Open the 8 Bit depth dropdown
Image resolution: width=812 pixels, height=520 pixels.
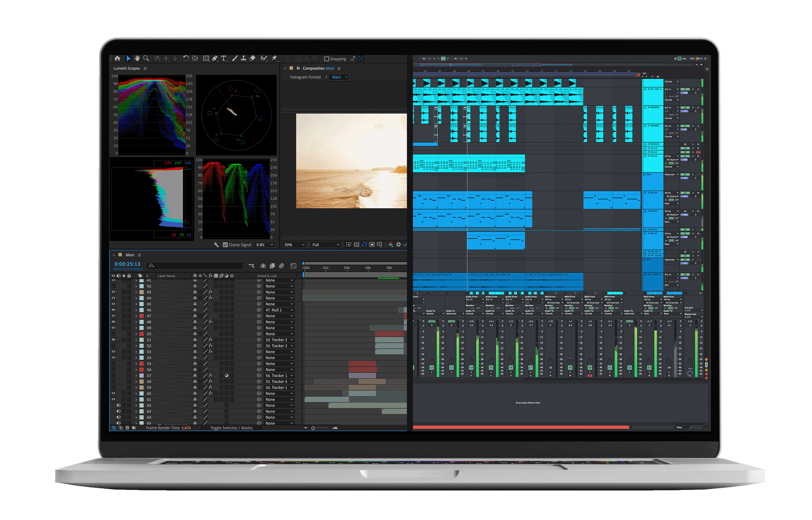(x=265, y=244)
